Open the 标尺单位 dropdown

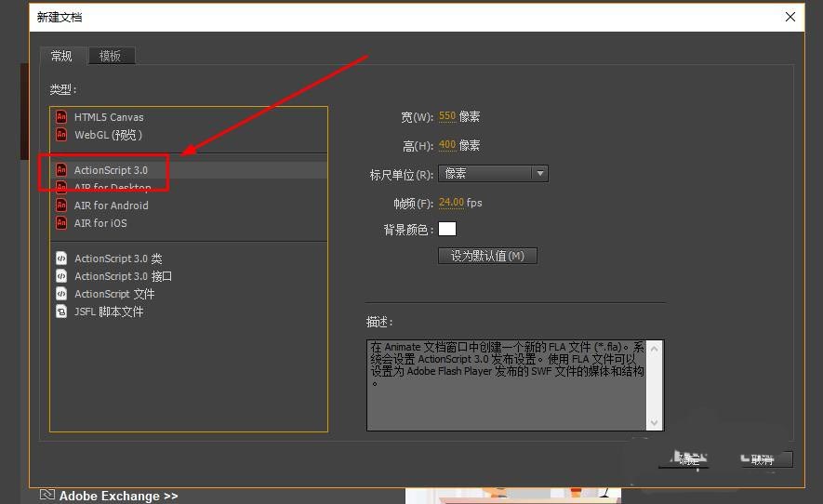point(494,173)
